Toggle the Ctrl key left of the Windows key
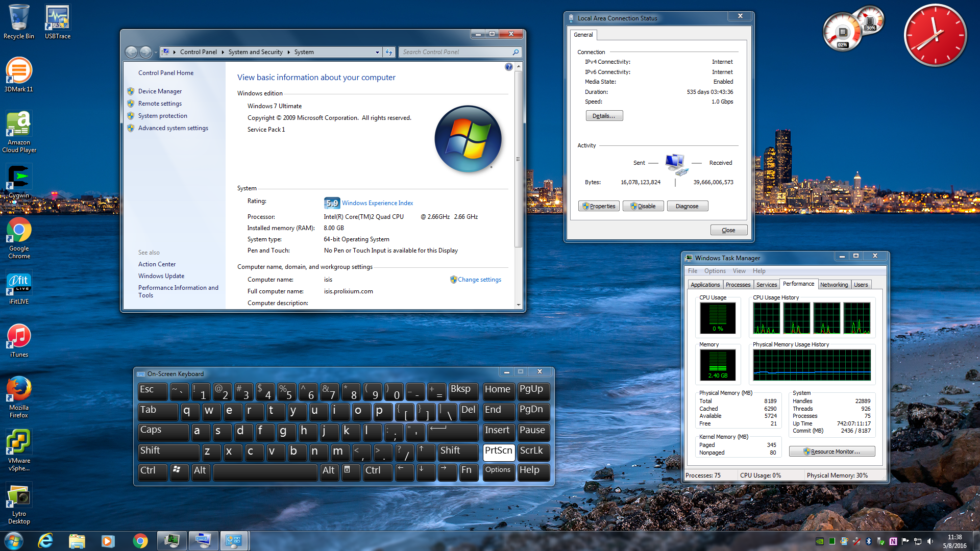 (x=153, y=472)
